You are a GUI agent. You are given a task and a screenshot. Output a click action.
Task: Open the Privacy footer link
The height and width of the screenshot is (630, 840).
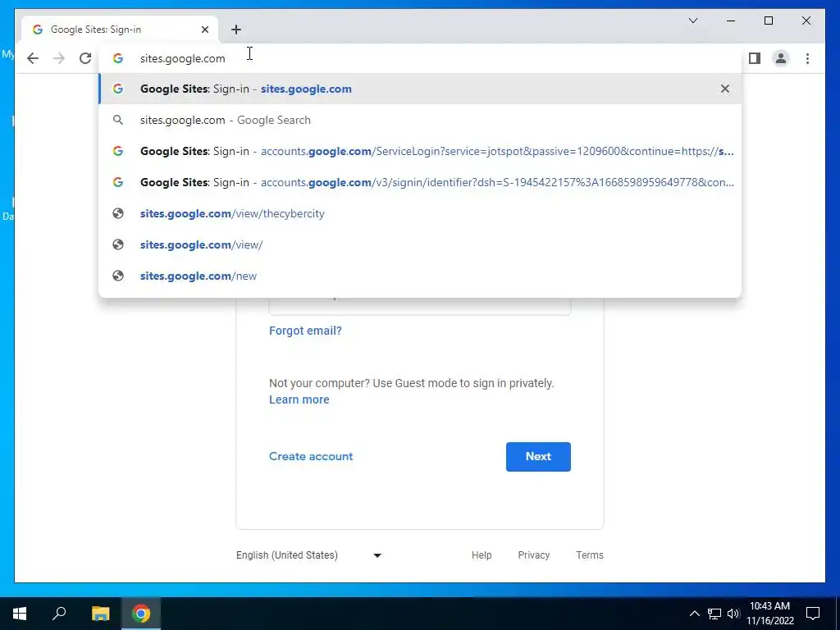click(x=533, y=555)
